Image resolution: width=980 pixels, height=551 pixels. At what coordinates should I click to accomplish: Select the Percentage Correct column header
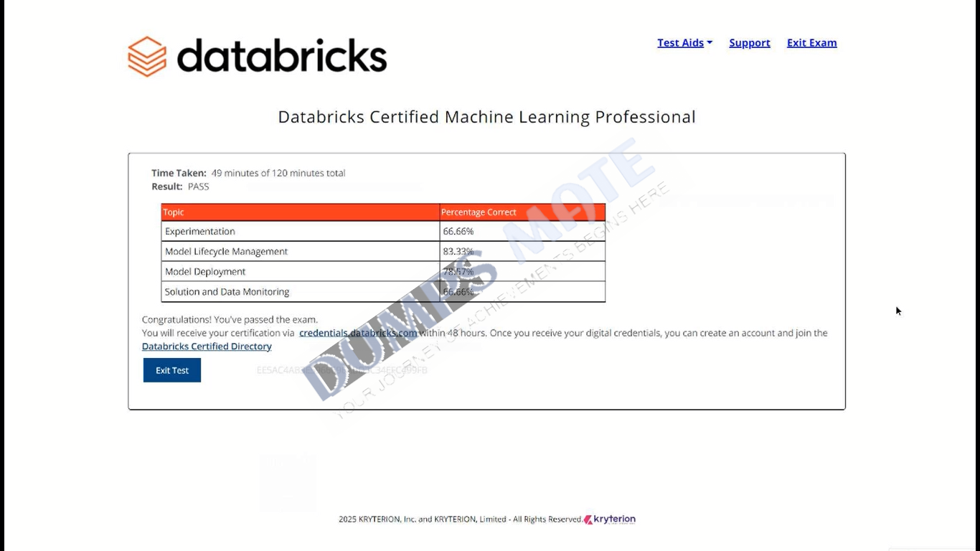[522, 212]
